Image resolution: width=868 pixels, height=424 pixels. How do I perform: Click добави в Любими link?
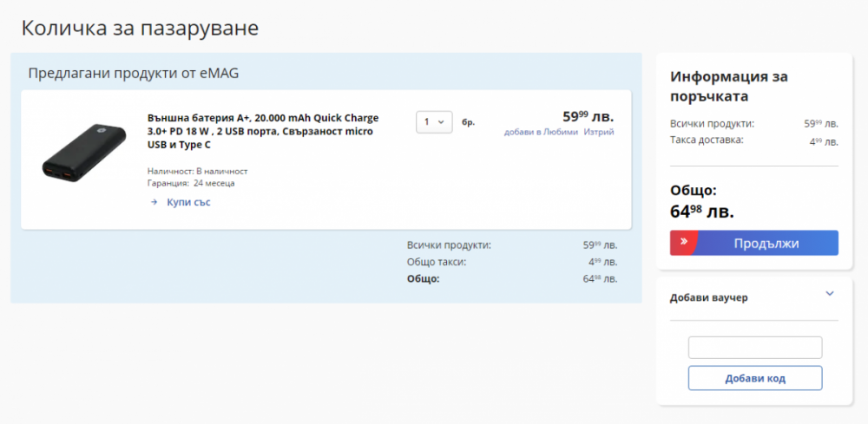click(x=540, y=133)
